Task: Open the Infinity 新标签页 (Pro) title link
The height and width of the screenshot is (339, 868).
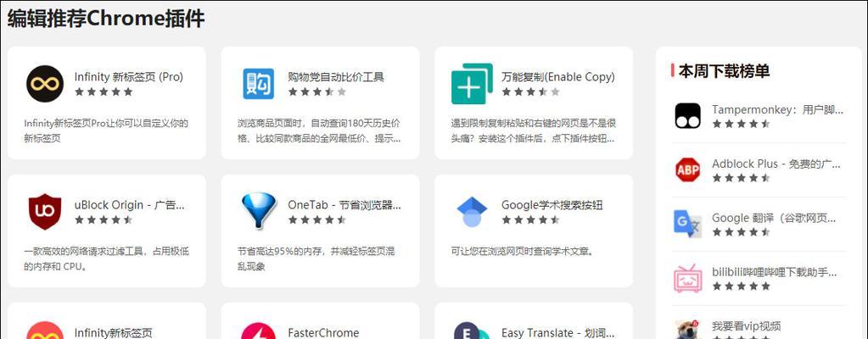Action: pos(128,77)
